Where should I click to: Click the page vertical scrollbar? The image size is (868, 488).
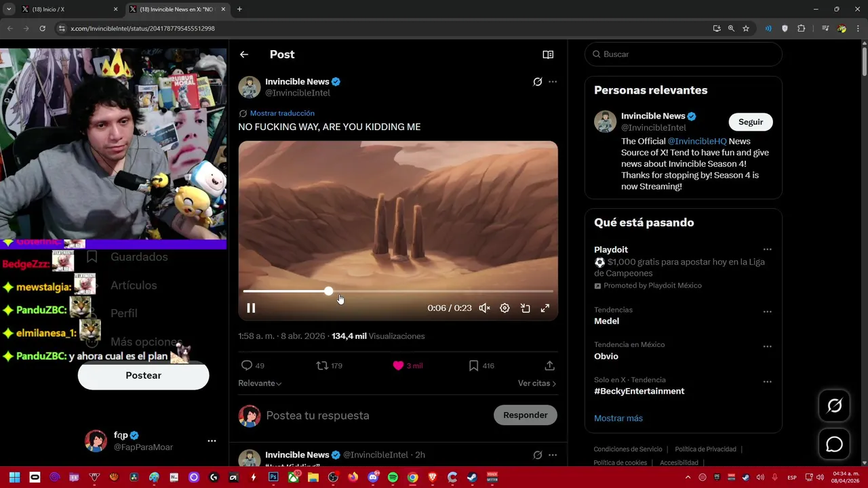(x=865, y=61)
